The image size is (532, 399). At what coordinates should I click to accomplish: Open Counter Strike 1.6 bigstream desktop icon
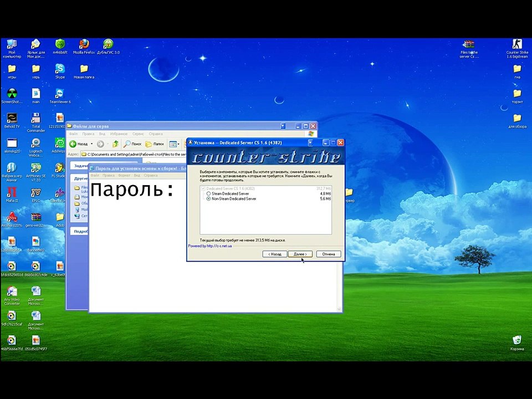coord(517,49)
